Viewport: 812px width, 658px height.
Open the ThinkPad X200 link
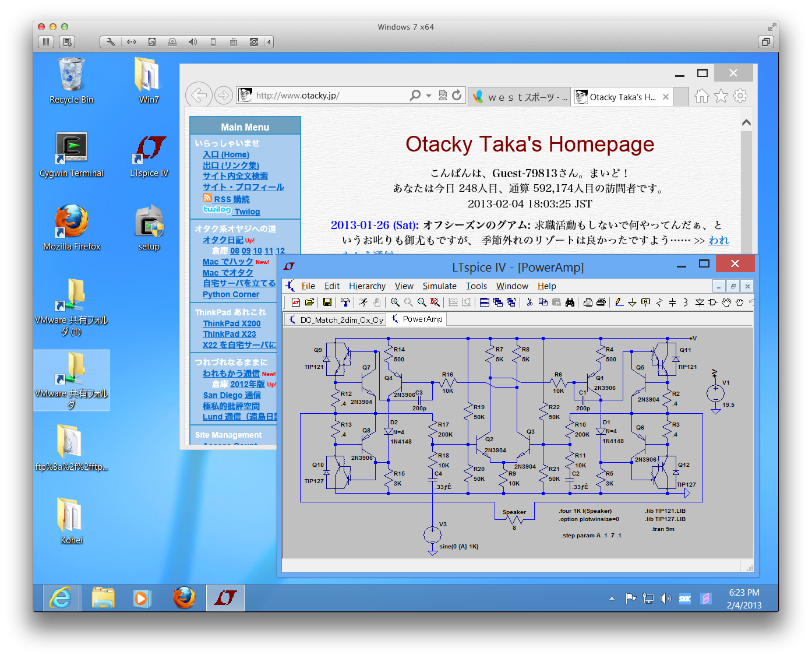pos(232,323)
